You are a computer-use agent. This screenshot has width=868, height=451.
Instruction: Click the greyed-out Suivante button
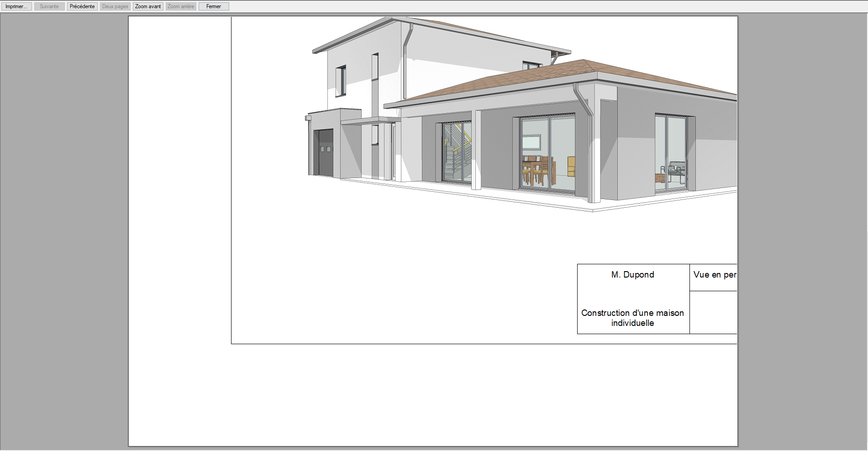pos(49,6)
